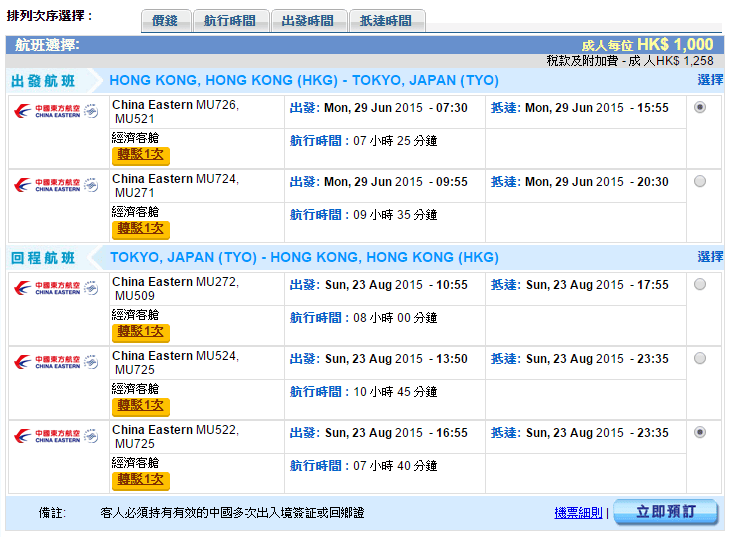This screenshot has height=537, width=729.
Task: Sort flights by 價錢 tab
Action: [166, 21]
